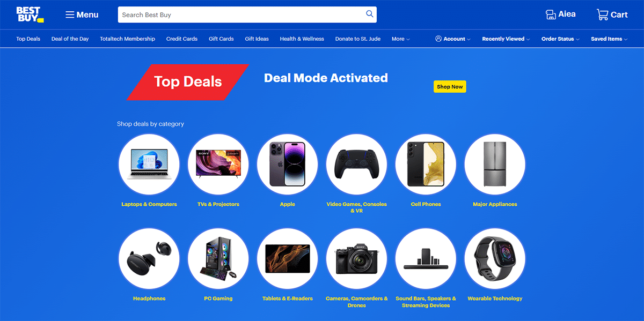Open the Recently Viewed dropdown
Screen dimensions: 644x321
click(506, 39)
